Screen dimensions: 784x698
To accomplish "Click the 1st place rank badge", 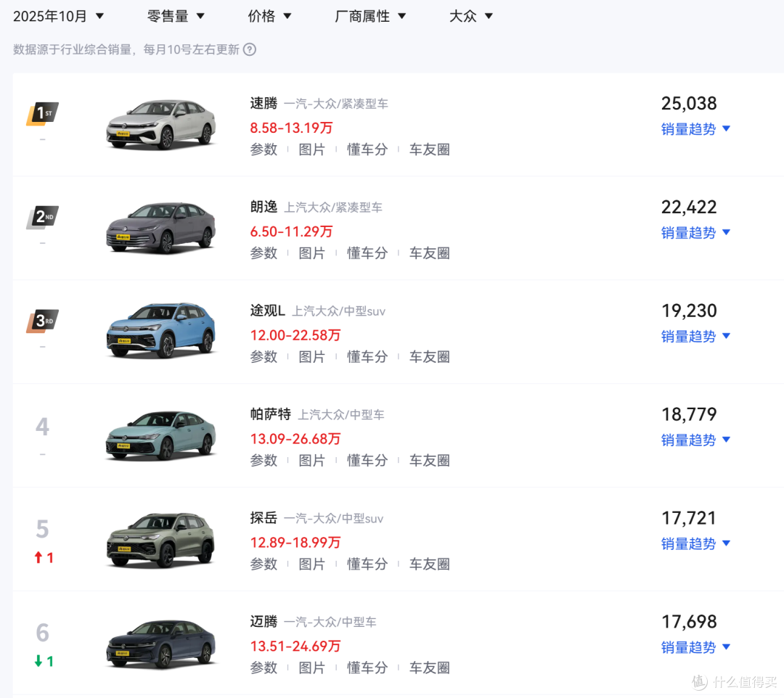I will point(43,113).
